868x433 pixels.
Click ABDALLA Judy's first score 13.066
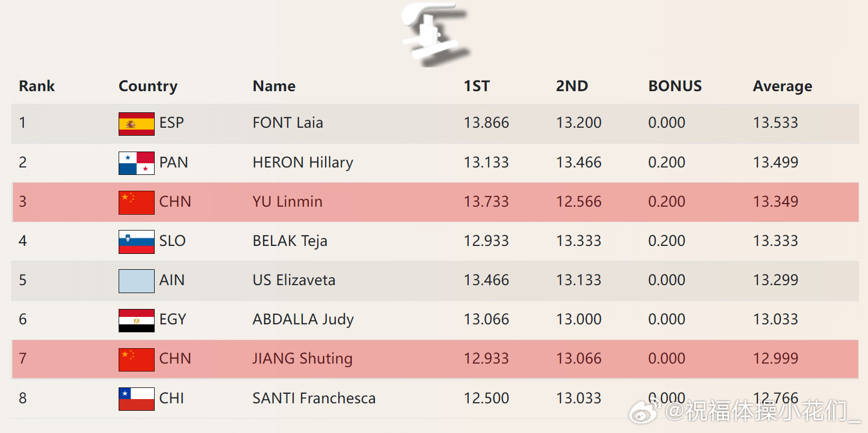pyautogui.click(x=486, y=319)
